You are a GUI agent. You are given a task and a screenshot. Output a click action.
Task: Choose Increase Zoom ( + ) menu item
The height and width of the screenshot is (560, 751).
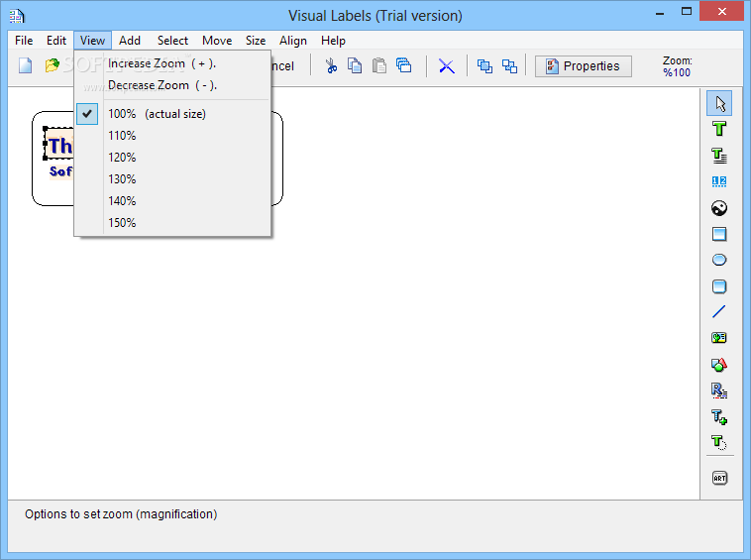(x=172, y=63)
